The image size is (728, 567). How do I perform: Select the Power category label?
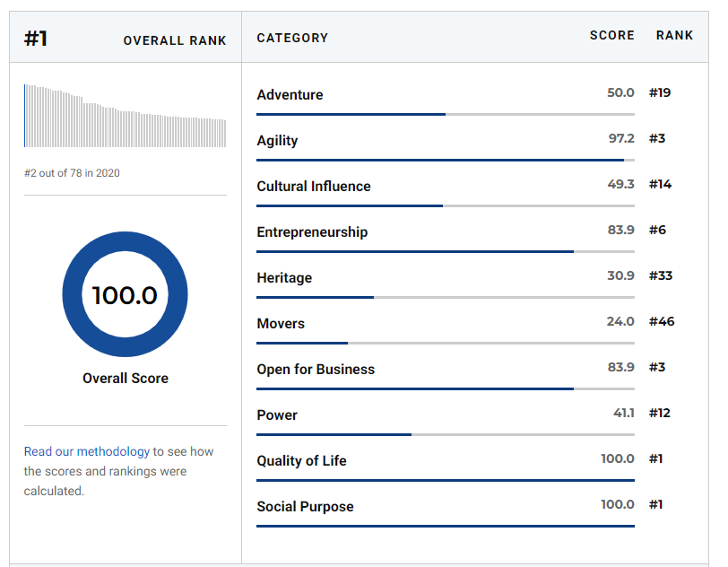[277, 415]
